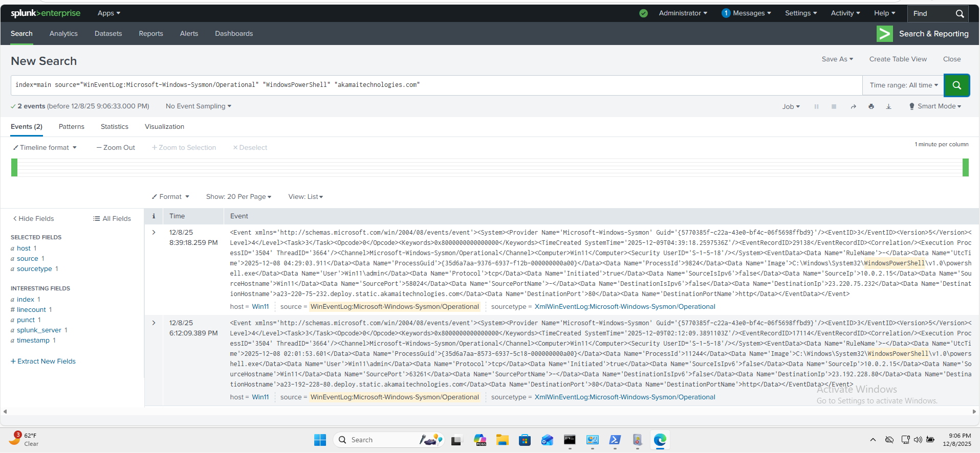Open Microsoft Store from the taskbar

coord(525,440)
